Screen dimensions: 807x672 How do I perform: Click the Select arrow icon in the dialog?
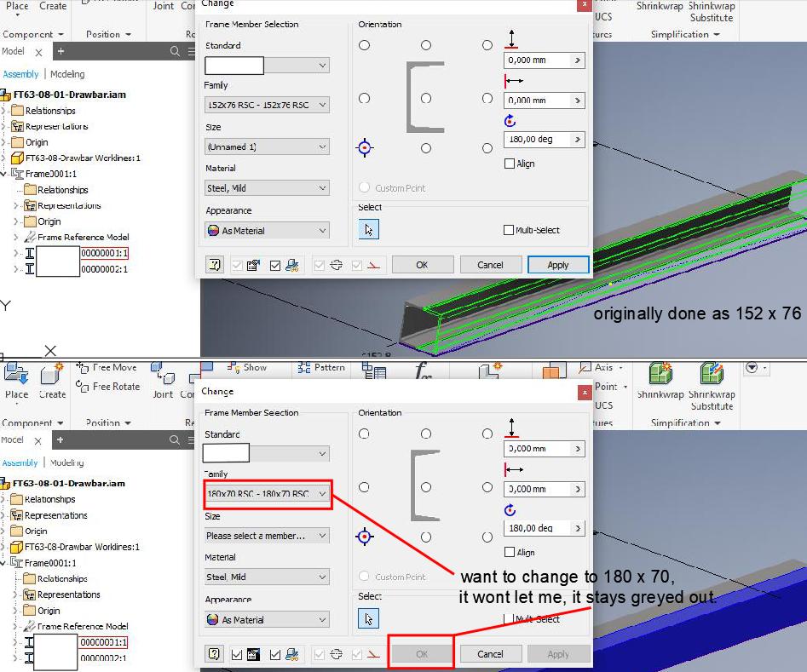point(367,228)
